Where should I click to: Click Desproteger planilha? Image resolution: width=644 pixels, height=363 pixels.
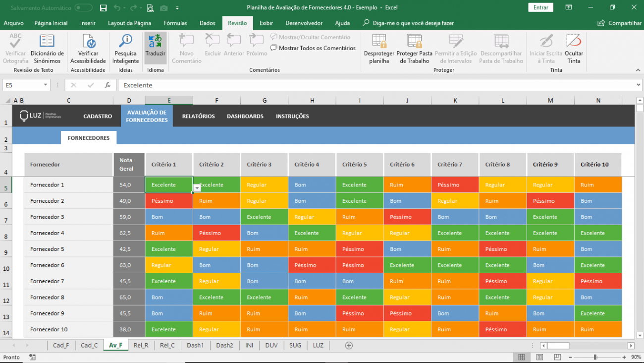point(379,49)
